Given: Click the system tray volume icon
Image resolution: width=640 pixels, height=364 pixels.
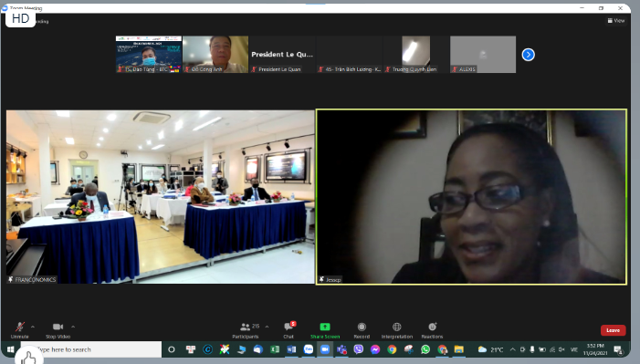Looking at the screenshot, I should (x=561, y=349).
